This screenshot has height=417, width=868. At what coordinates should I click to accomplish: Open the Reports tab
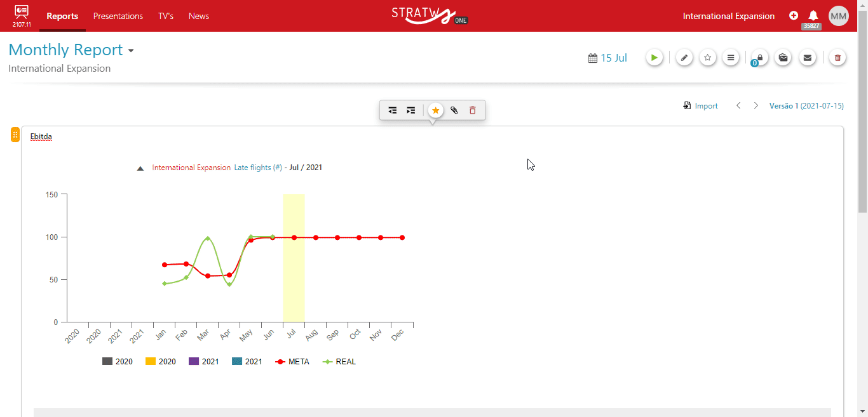pos(62,16)
